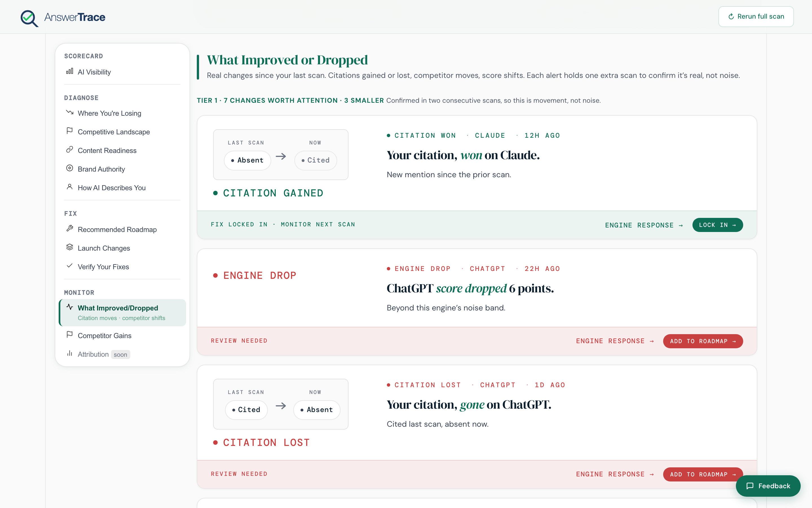Select Content Readiness in sidebar
This screenshot has width=812, height=508.
click(122, 150)
